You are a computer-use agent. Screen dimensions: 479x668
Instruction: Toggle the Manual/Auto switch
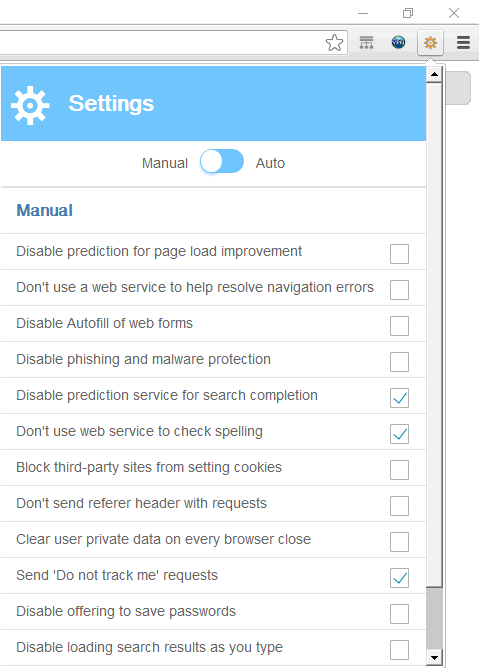[x=222, y=161]
